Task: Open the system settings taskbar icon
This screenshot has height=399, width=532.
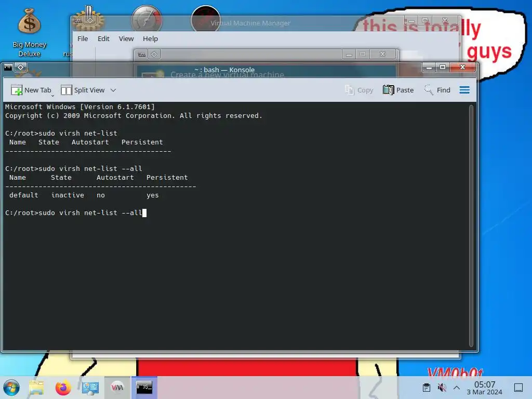Action: pos(90,388)
